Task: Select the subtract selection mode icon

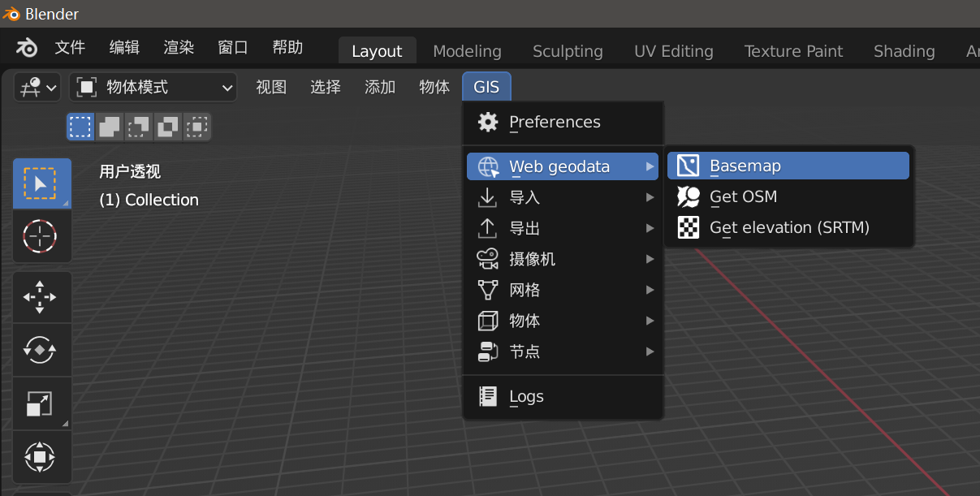Action: tap(139, 127)
